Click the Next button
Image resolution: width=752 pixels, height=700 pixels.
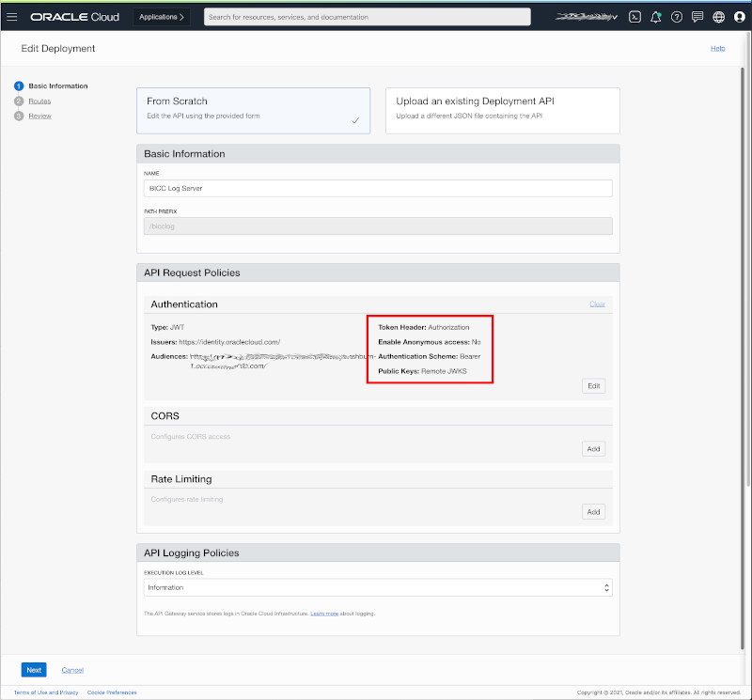(x=34, y=669)
